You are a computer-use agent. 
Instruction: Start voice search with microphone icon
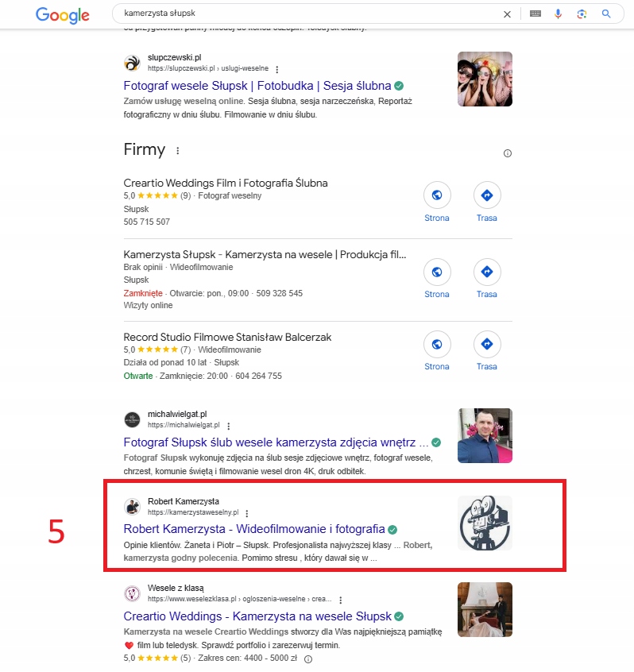559,14
